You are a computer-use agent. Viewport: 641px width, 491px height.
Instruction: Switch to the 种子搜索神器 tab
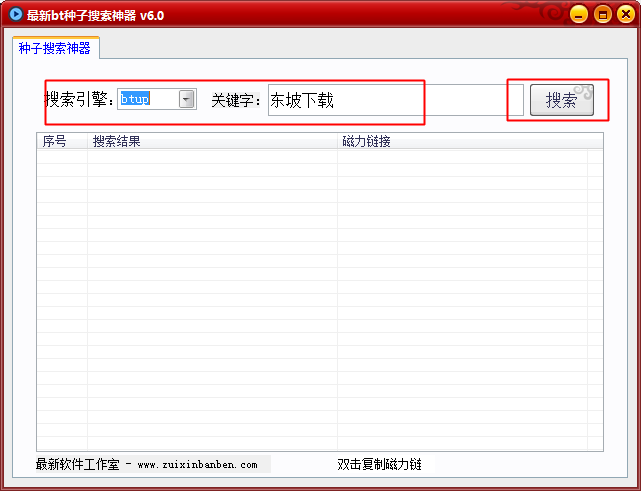(x=54, y=48)
